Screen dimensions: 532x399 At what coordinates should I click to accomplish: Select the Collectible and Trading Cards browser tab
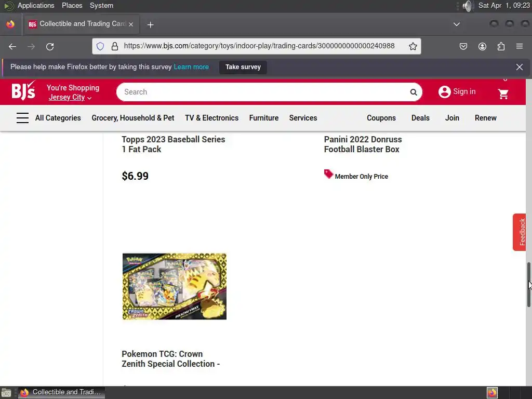81,24
